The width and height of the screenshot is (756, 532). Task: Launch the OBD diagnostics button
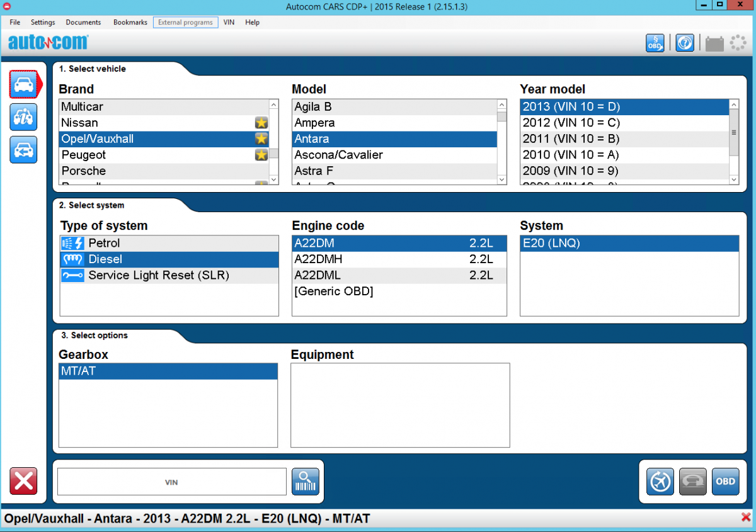[x=726, y=482]
